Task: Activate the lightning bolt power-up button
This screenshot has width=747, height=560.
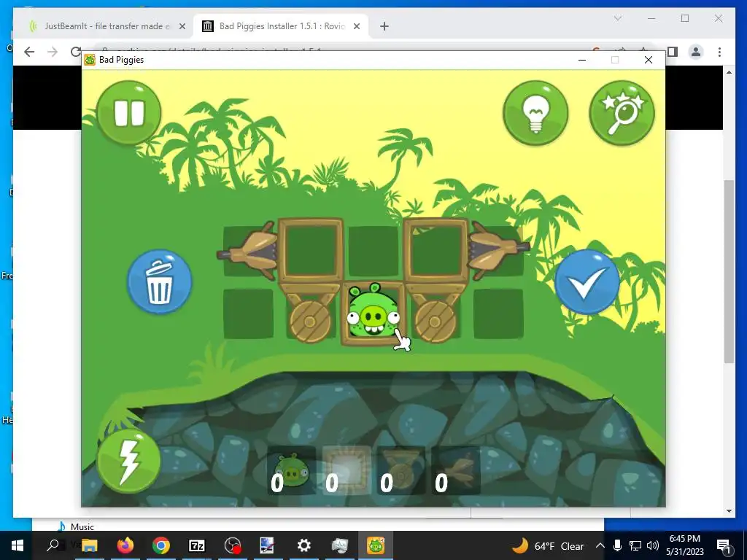Action: tap(128, 462)
